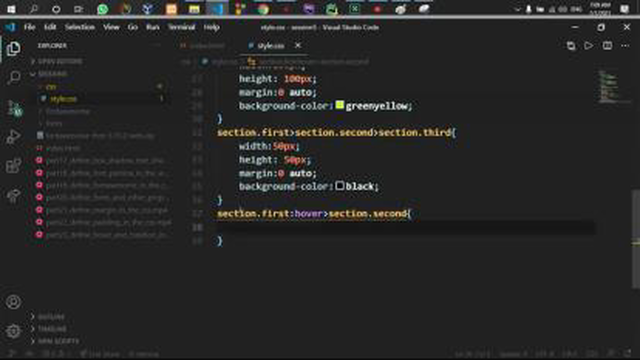
Task: Open the View menu
Action: coord(111,27)
